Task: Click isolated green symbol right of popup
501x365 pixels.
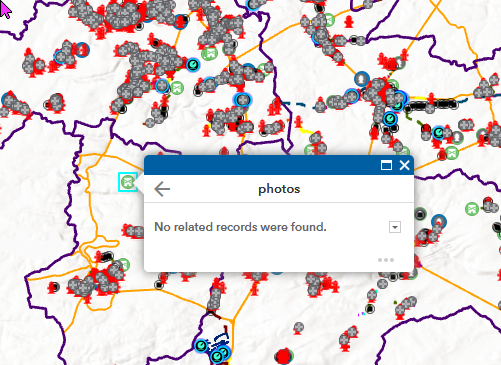Action: tap(472, 209)
